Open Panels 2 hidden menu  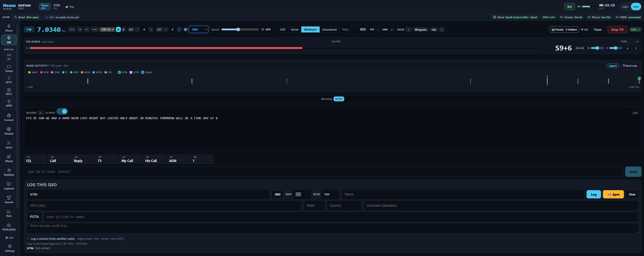click(564, 30)
